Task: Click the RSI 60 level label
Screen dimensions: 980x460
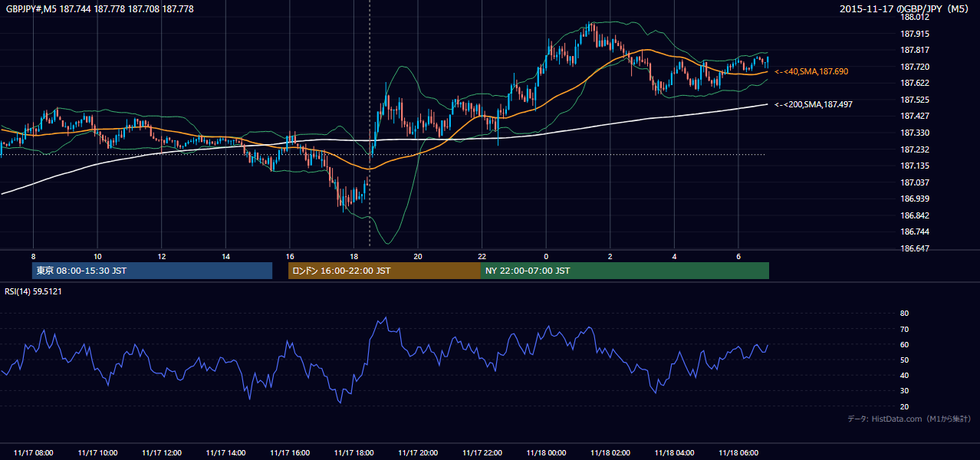Action: point(904,345)
